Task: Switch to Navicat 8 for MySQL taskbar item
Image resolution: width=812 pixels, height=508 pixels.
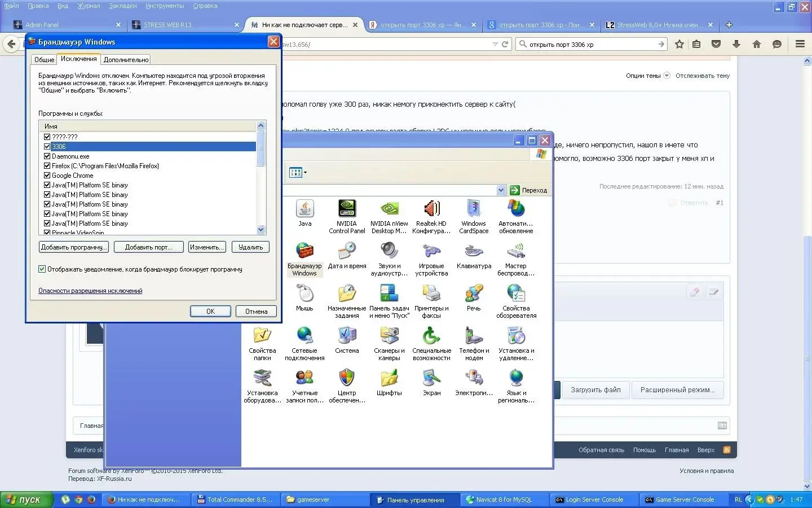Action: click(504, 500)
